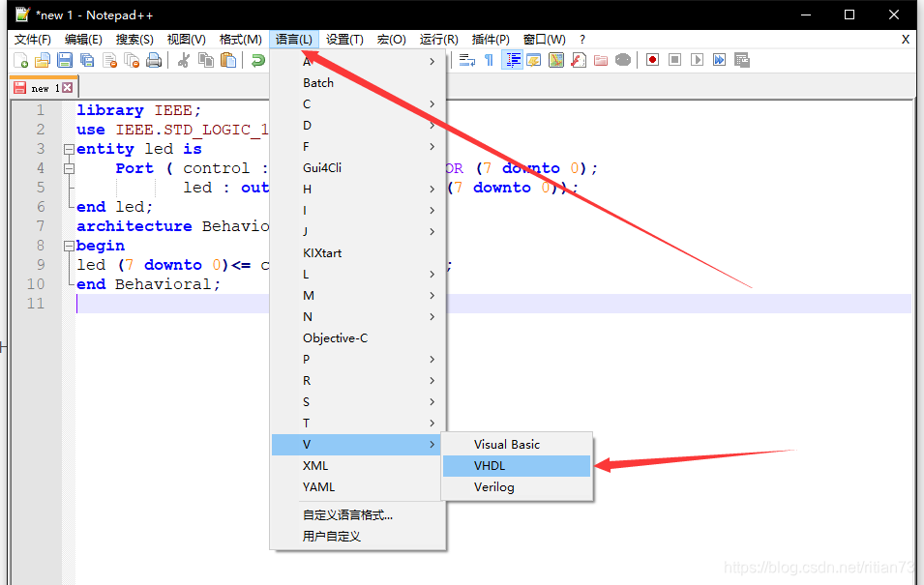This screenshot has width=924, height=585.
Task: Save the recorded macro icon
Action: [x=742, y=60]
